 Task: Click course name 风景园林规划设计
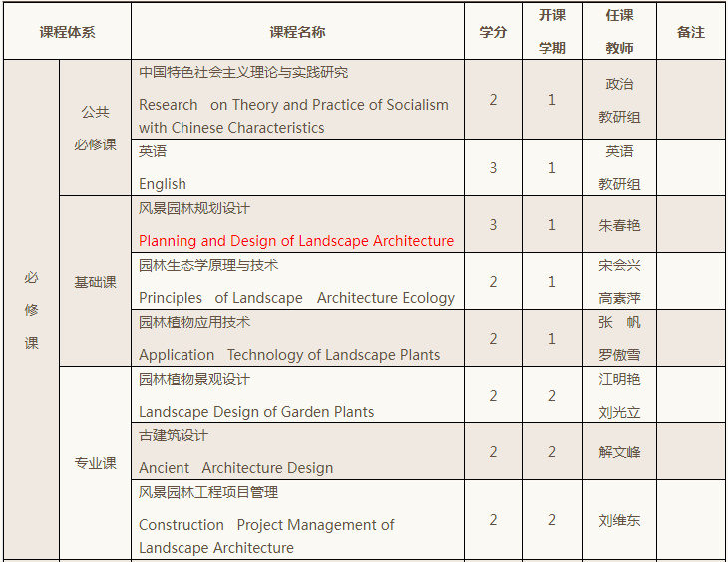[x=194, y=208]
